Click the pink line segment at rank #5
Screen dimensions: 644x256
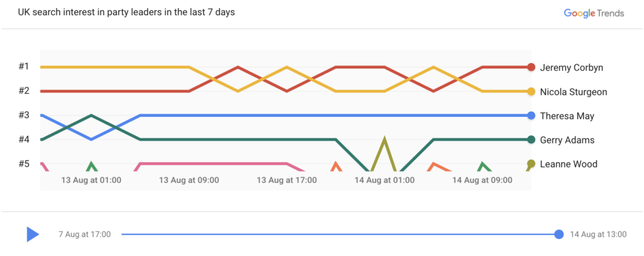214,164
